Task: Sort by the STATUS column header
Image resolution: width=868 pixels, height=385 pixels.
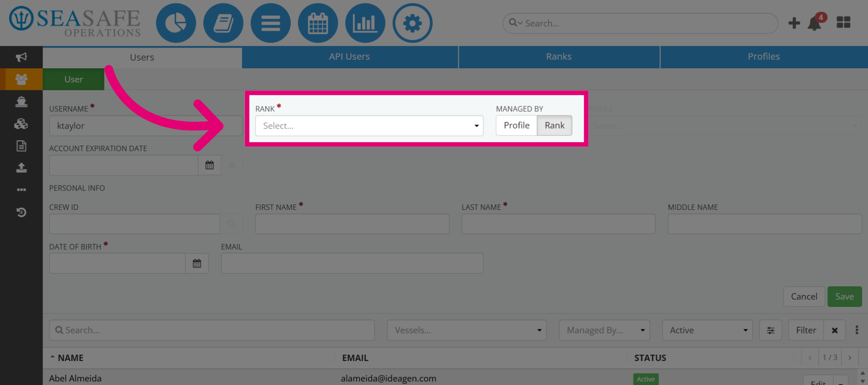Action: point(650,358)
